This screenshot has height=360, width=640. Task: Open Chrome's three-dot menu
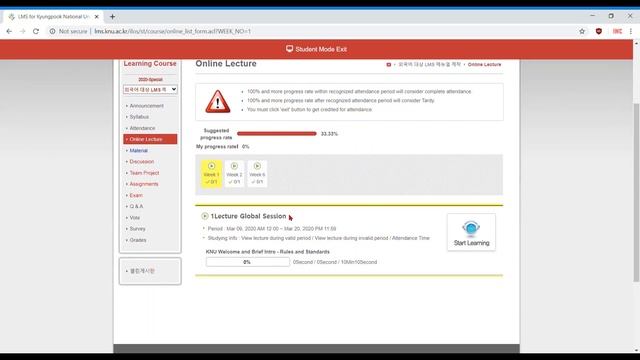(x=631, y=31)
